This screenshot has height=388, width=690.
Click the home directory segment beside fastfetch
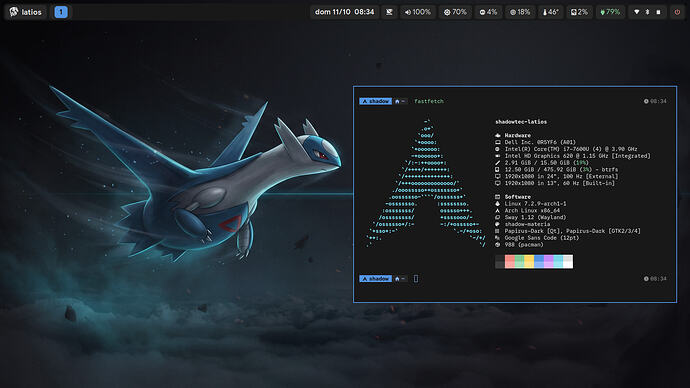coord(400,101)
